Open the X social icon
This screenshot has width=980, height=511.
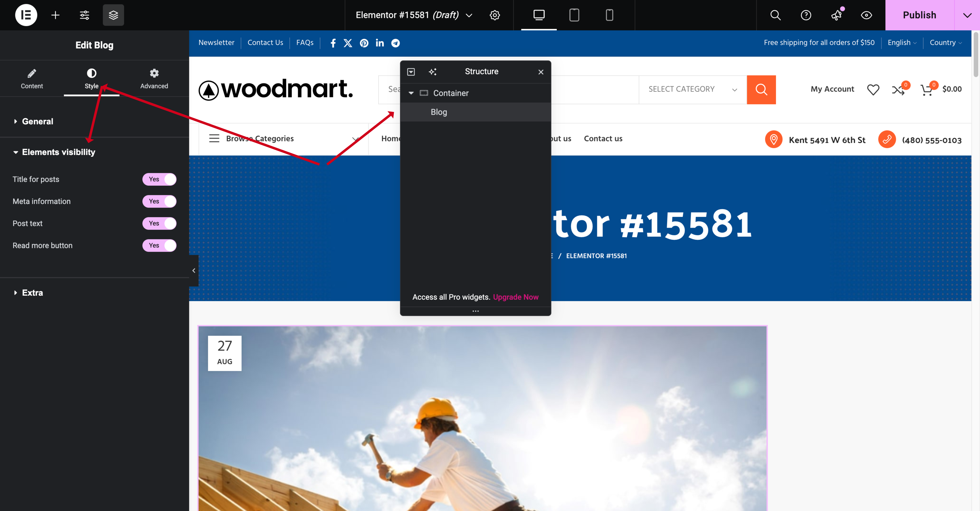pos(348,43)
